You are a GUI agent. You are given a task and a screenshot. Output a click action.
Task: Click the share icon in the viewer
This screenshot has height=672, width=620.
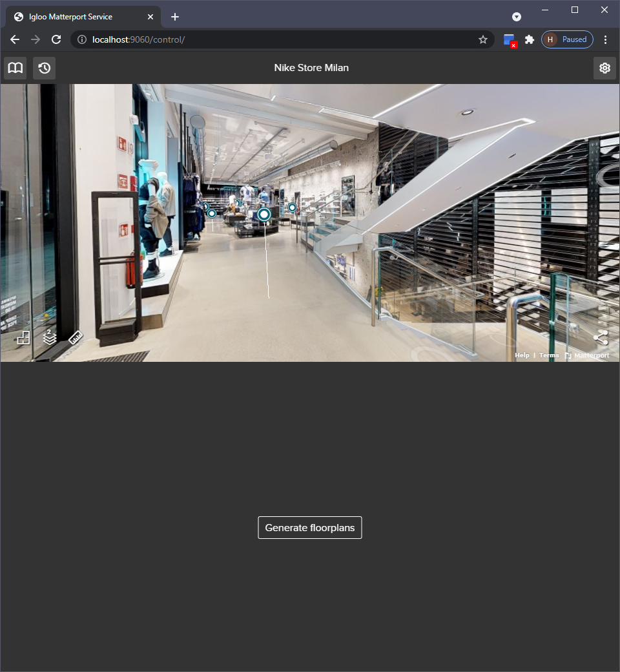[601, 337]
